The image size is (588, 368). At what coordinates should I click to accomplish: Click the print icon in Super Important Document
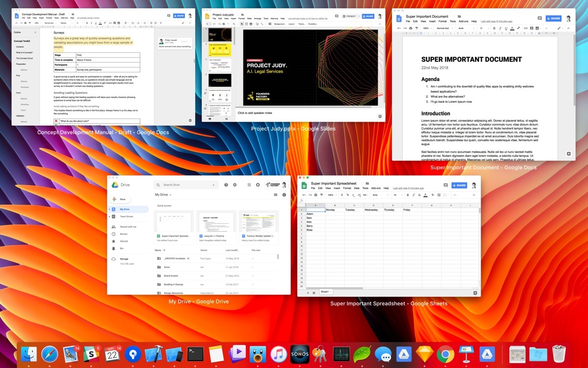point(411,28)
